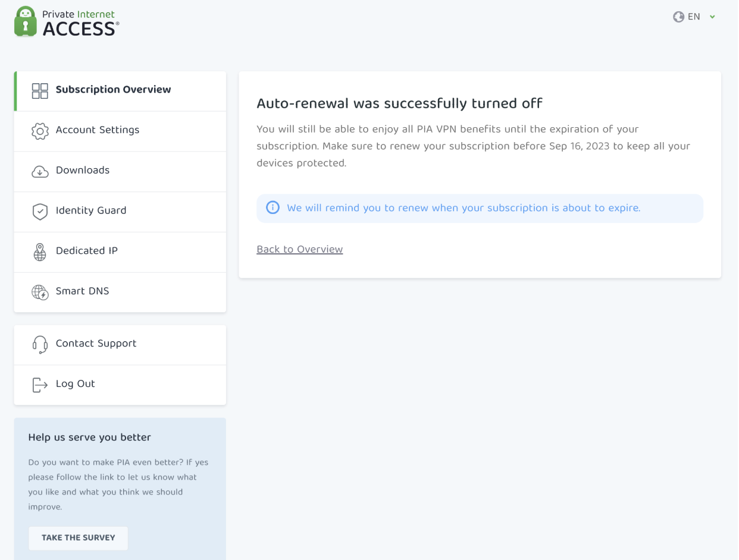Click the PIA padlock logo
This screenshot has width=739, height=560.
coord(25,21)
